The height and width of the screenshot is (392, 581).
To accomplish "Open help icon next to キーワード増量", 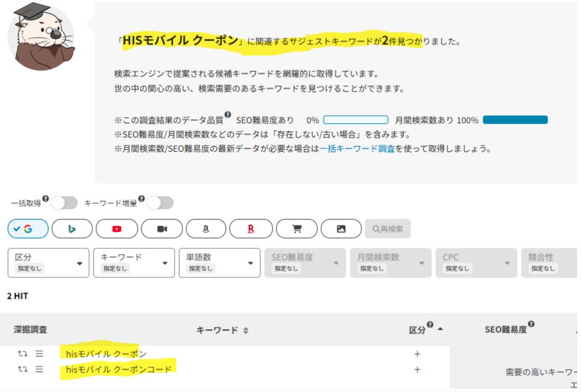I will click(x=141, y=199).
